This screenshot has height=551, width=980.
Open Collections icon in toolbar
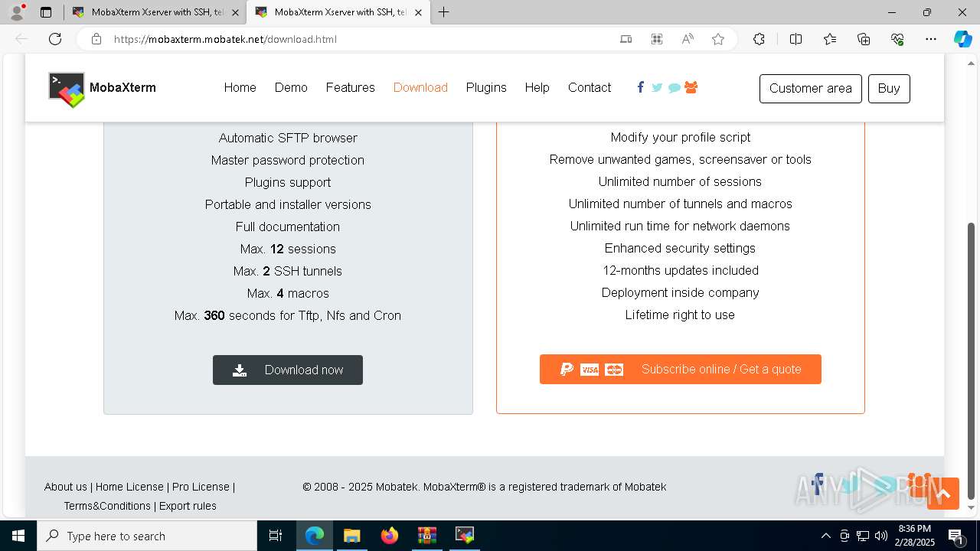pyautogui.click(x=864, y=39)
